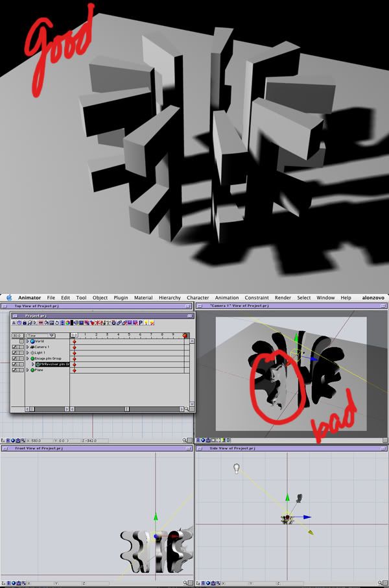The height and width of the screenshot is (588, 389).
Task: Toggle the Light 1 row checkbox
Action: click(16, 353)
